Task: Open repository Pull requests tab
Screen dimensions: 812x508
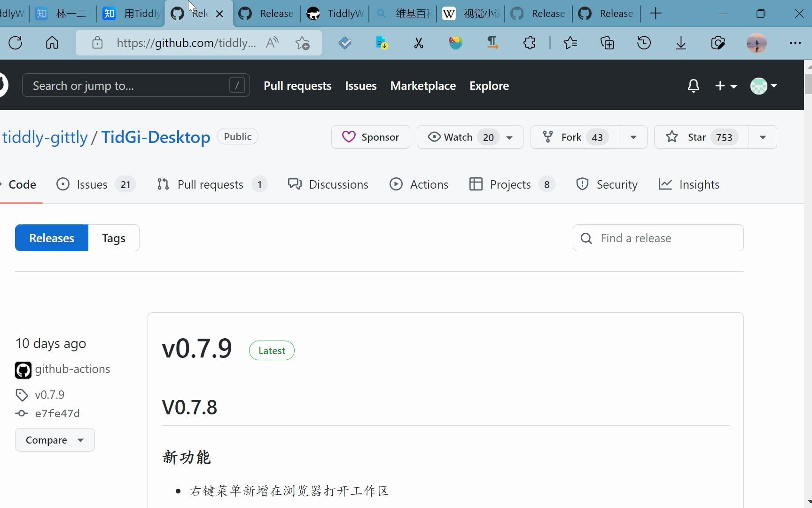Action: pyautogui.click(x=212, y=184)
